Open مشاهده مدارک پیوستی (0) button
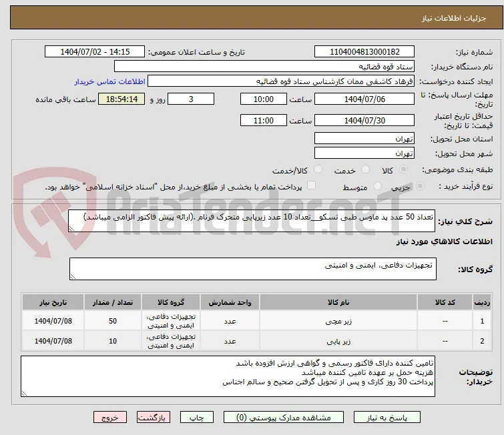504x435 pixels. point(284,418)
